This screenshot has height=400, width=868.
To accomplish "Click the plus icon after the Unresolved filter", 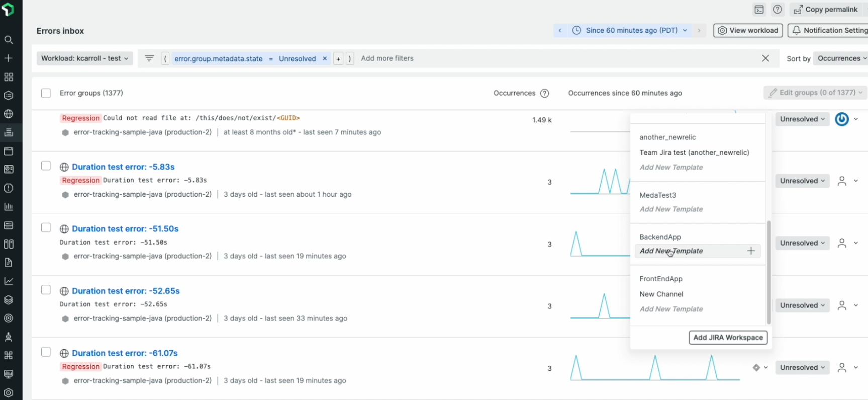I will click(338, 59).
